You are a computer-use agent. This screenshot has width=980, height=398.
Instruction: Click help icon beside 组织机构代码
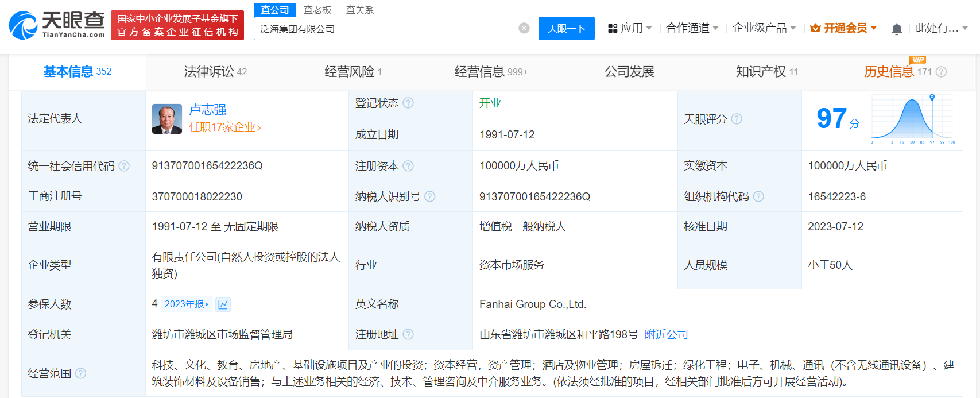pos(758,196)
